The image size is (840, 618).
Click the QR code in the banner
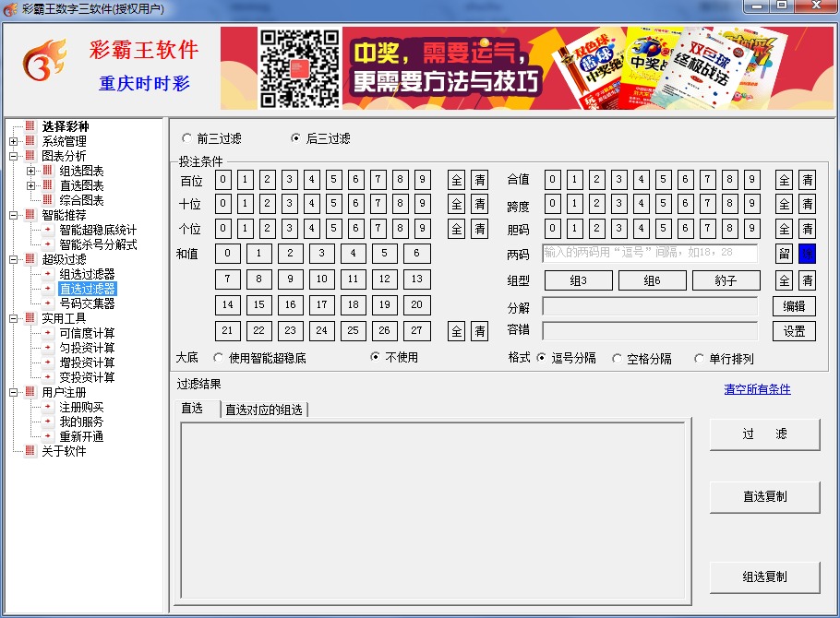coord(299,68)
